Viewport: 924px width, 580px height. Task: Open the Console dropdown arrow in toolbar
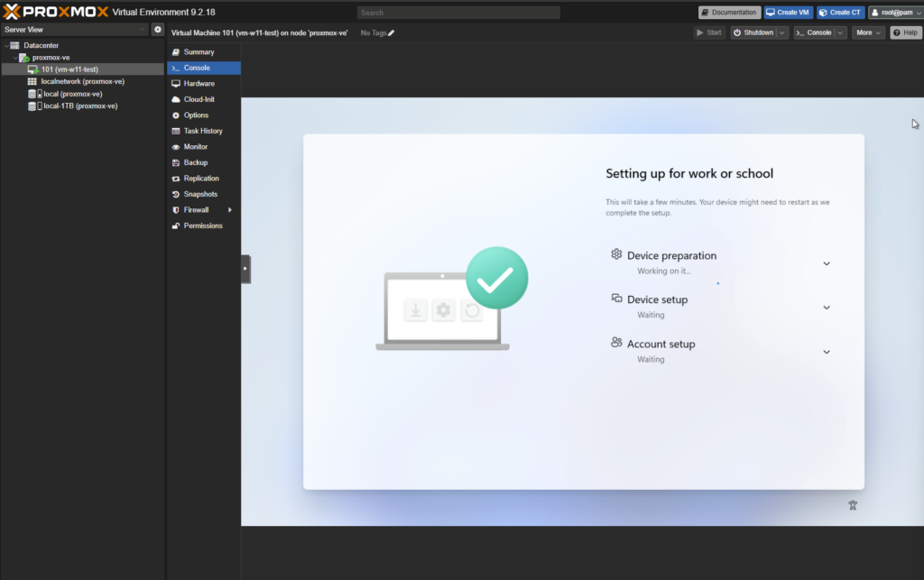840,33
